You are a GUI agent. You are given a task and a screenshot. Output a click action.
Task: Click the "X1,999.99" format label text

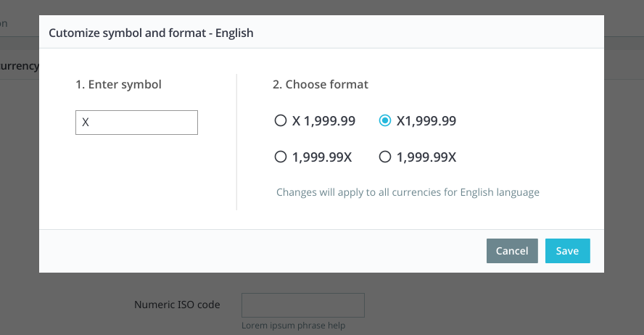[x=426, y=121]
